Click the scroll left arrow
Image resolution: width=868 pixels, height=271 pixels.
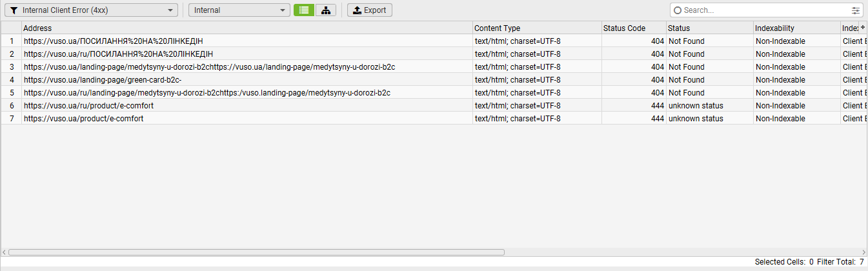pyautogui.click(x=4, y=252)
